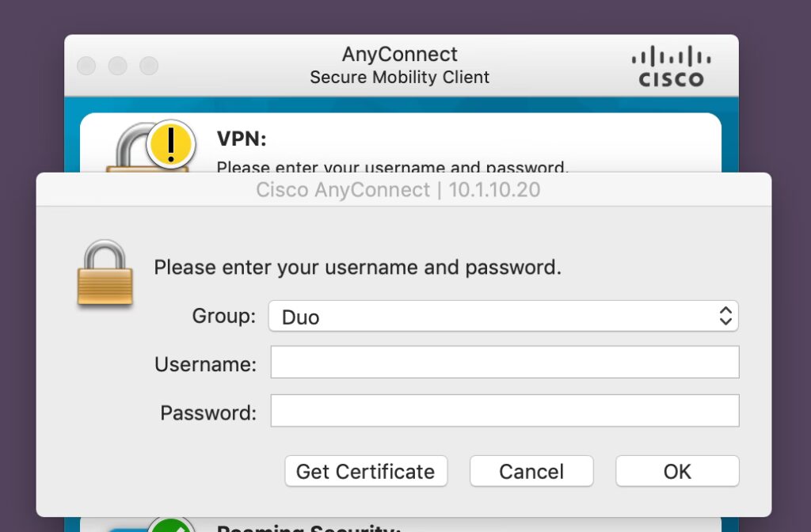Click the Cisco logo in the title bar
811x532 pixels.
pos(671,66)
